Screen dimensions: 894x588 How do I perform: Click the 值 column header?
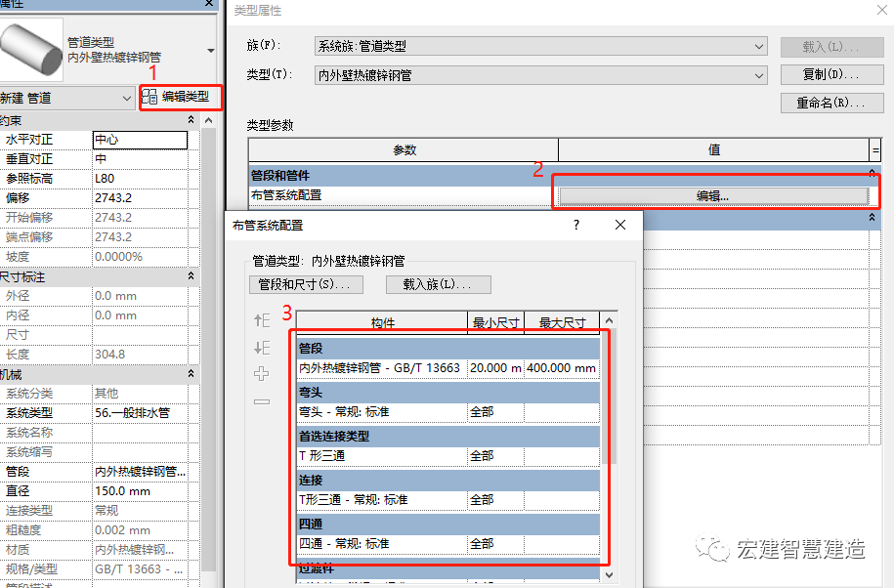coord(714,149)
